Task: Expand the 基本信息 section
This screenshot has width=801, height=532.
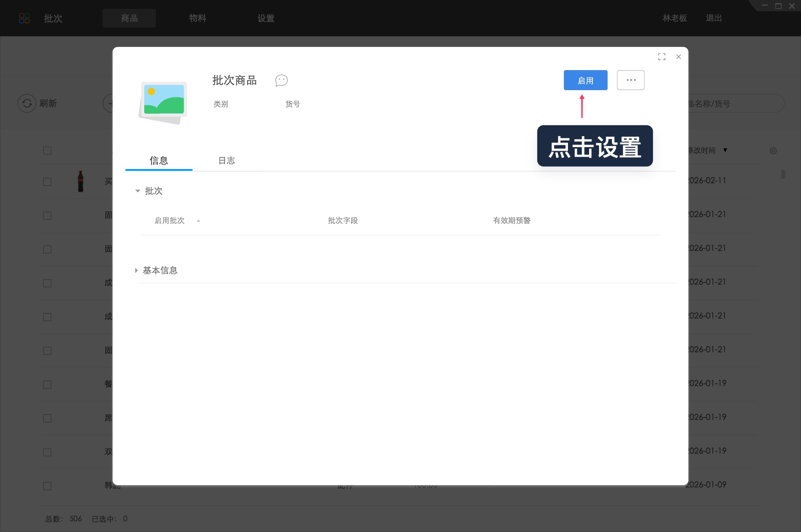Action: point(136,270)
